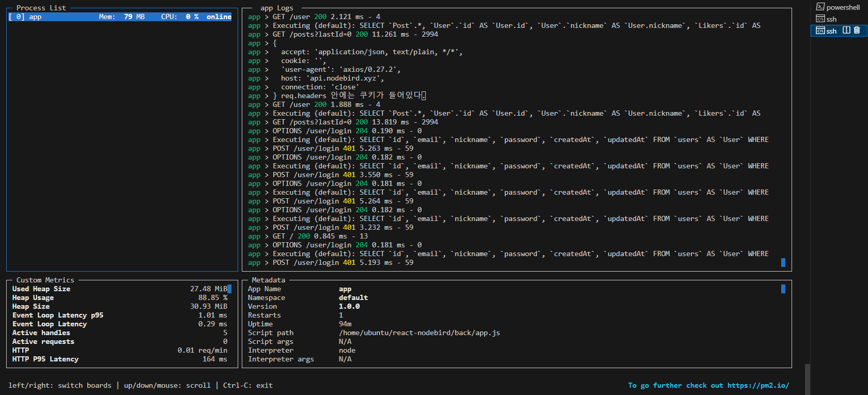Click the up/down/mouse: scroll hint
Image resolution: width=868 pixels, height=395 pixels.
coord(167,386)
